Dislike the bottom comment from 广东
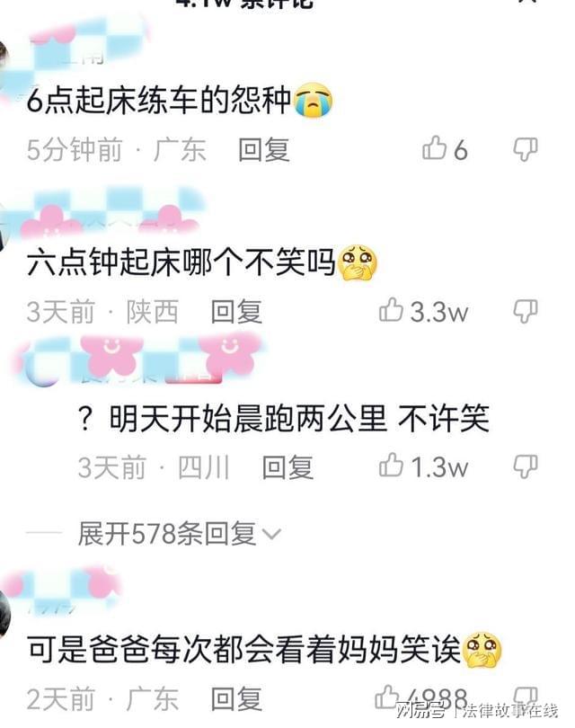This screenshot has height=728, width=575. (526, 697)
